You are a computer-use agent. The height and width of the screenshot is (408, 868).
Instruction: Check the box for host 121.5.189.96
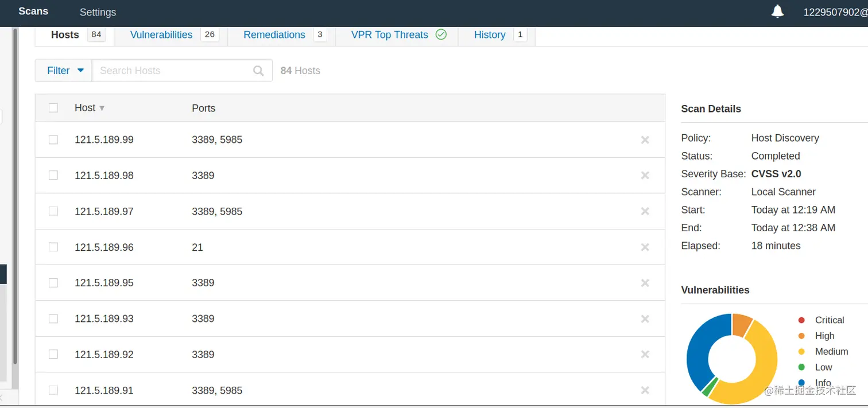pyautogui.click(x=53, y=247)
